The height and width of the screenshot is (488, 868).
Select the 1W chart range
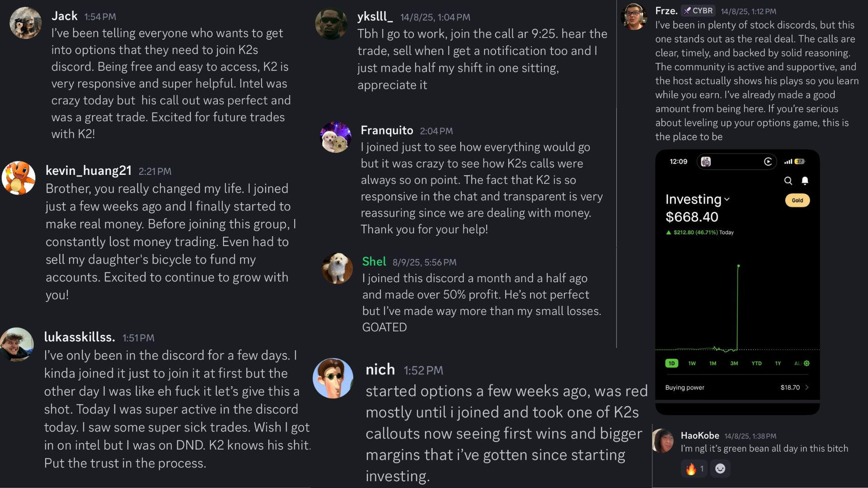692,363
